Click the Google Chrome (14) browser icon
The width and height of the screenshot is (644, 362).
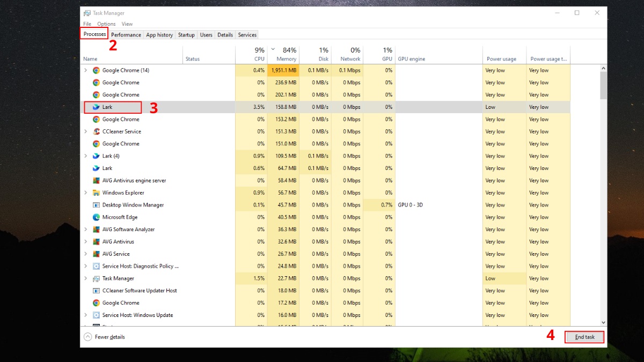(x=97, y=70)
